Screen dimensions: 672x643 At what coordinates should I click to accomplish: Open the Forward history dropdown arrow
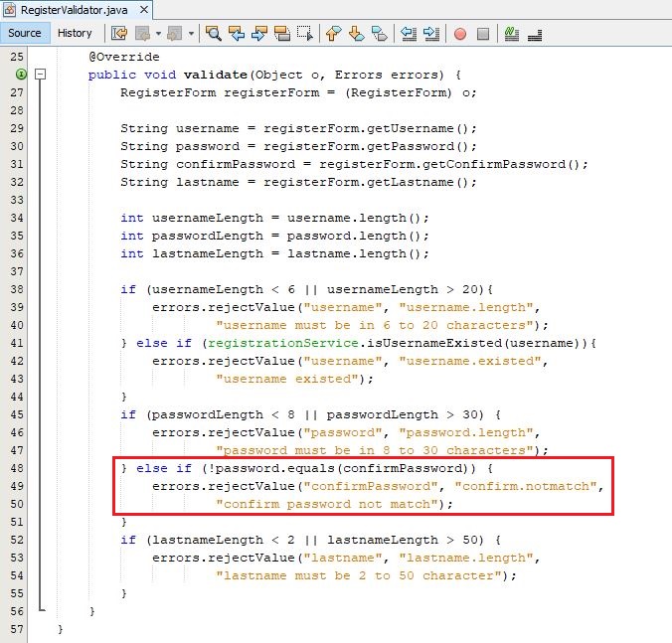click(191, 33)
